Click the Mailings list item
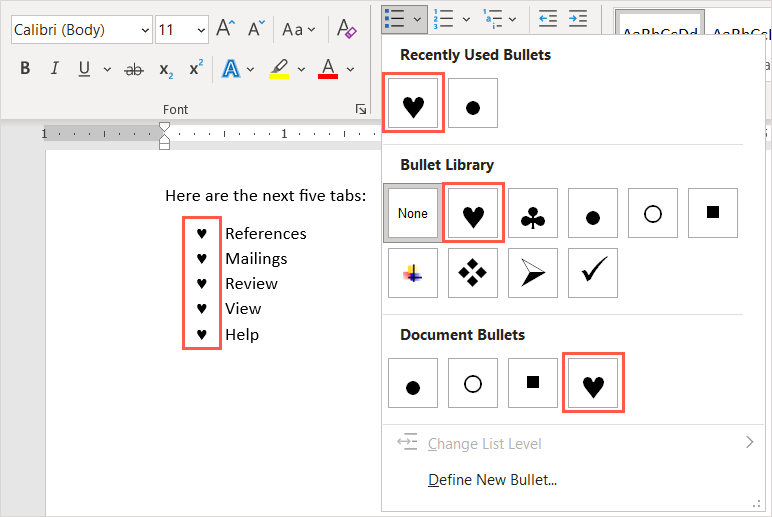The image size is (772, 517). (x=256, y=259)
